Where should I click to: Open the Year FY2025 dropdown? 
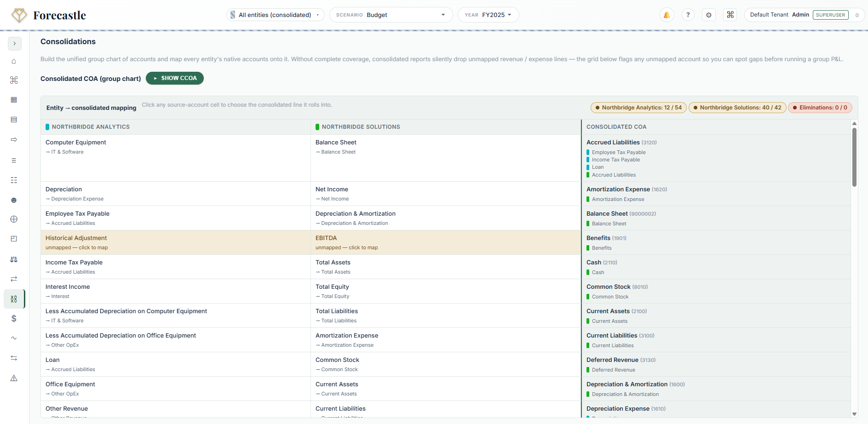[x=488, y=15]
